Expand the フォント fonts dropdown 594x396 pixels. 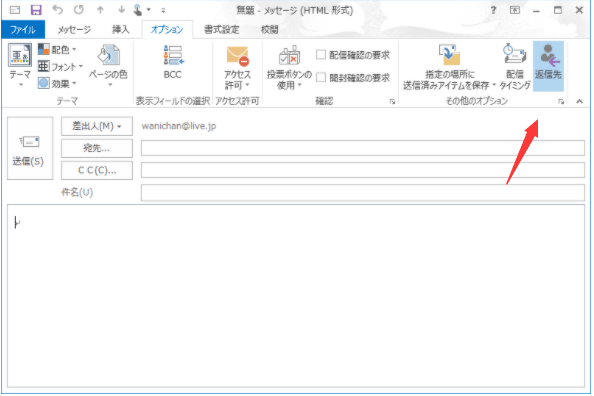click(61, 67)
